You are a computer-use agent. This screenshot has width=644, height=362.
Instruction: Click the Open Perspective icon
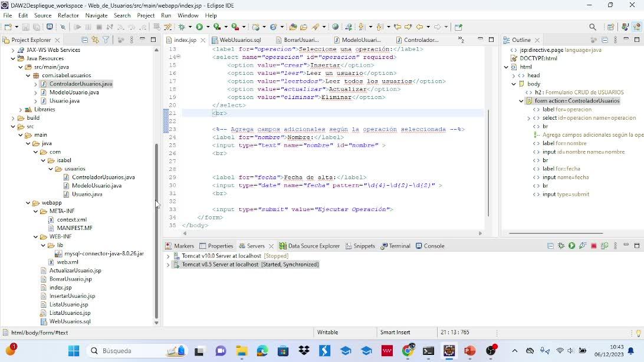point(611,27)
